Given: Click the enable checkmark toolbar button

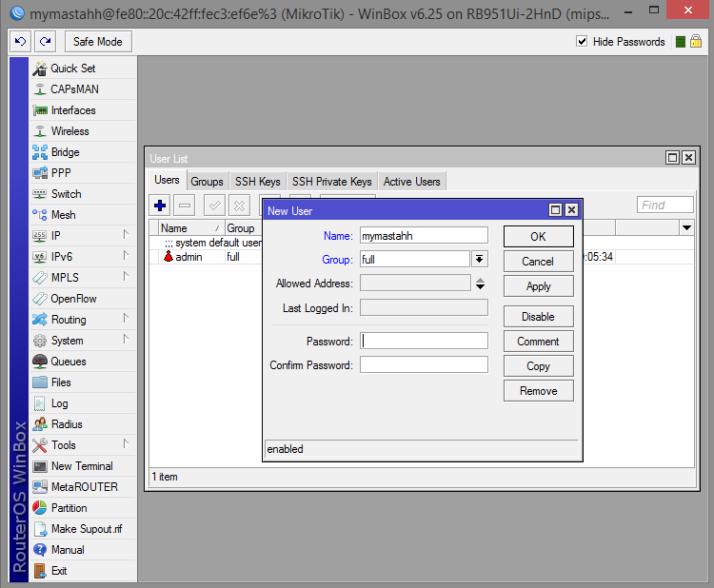Looking at the screenshot, I should 214,206.
